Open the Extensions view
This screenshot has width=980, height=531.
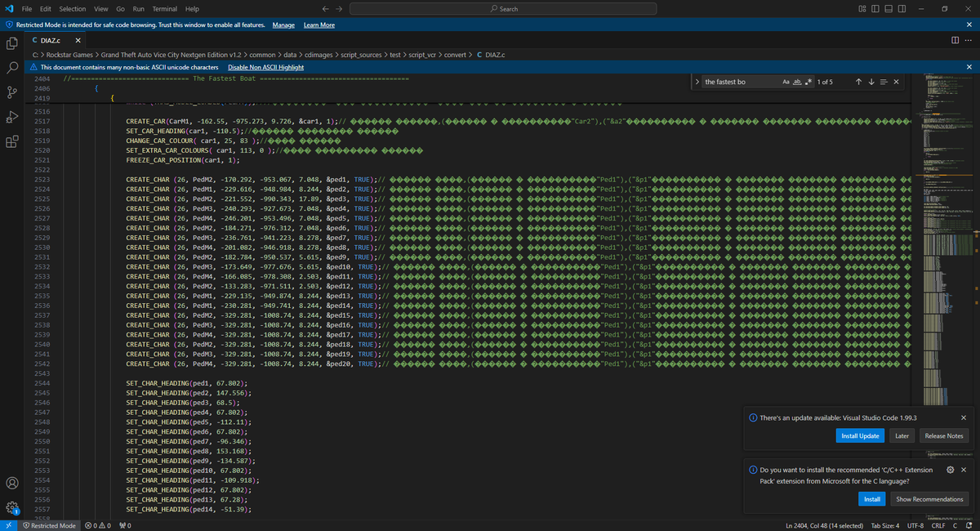point(12,141)
